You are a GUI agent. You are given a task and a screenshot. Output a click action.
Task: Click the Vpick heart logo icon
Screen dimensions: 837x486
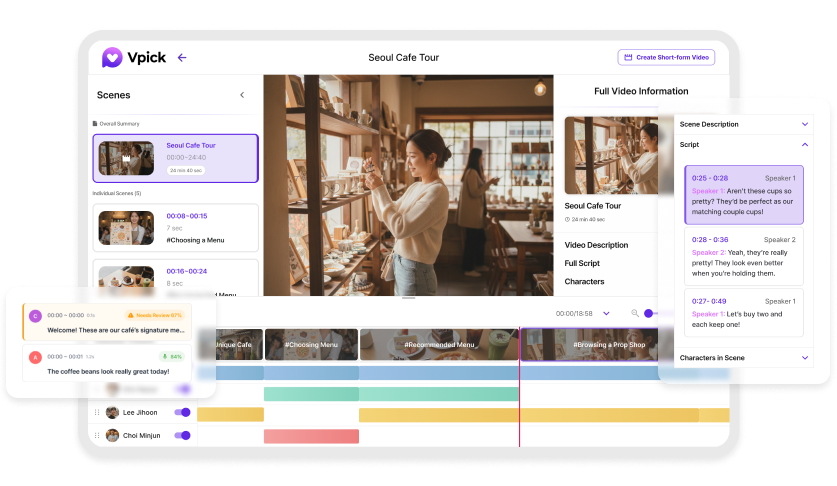click(112, 58)
